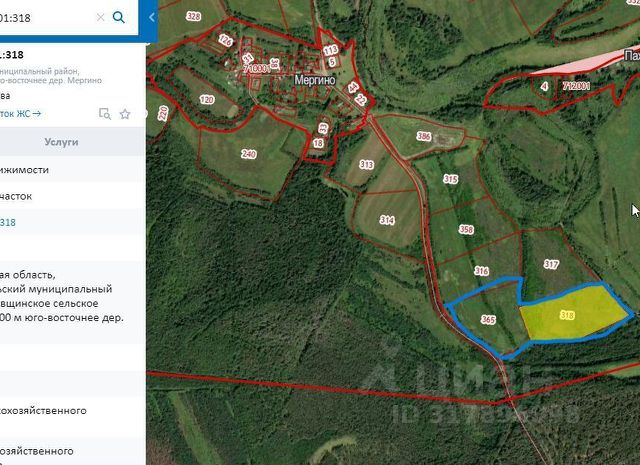Click the cadastral number search field
Image resolution: width=640 pixels, height=465 pixels.
coord(45,18)
